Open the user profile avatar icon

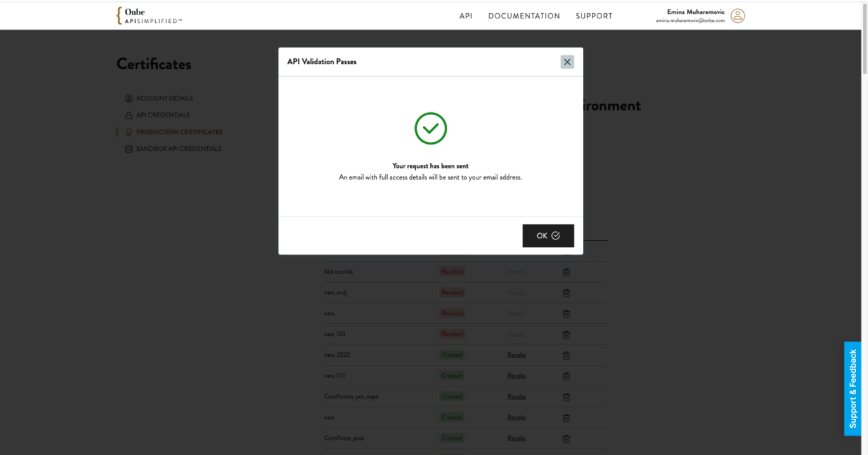[x=737, y=16]
